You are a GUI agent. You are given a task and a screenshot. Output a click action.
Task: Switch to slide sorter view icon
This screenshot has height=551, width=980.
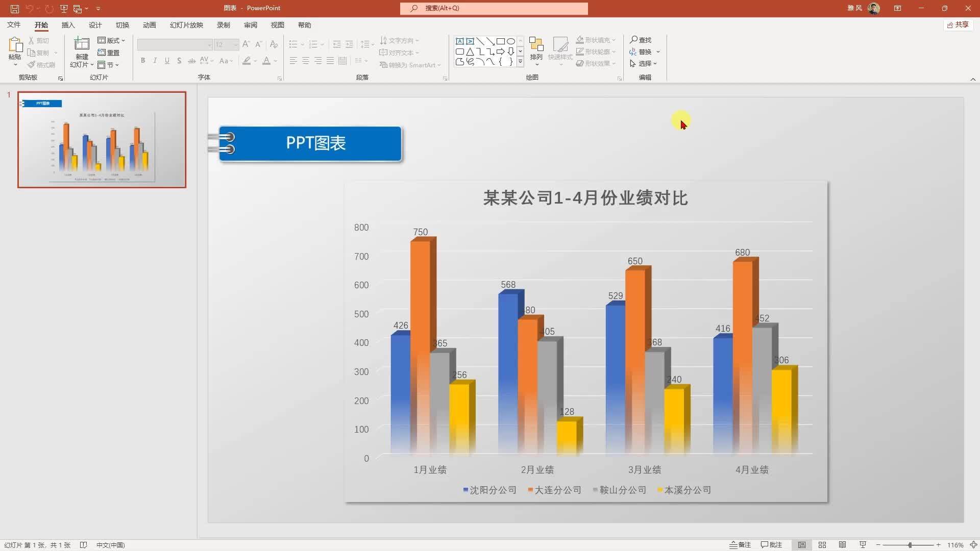coord(822,545)
